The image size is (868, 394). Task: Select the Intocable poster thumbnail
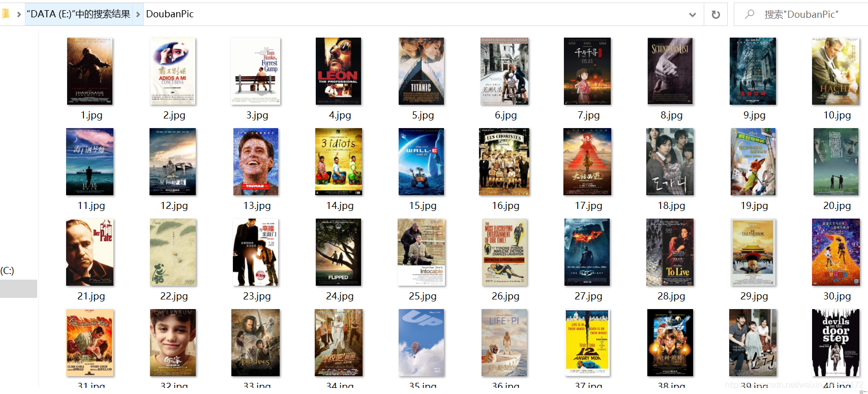[x=421, y=252]
